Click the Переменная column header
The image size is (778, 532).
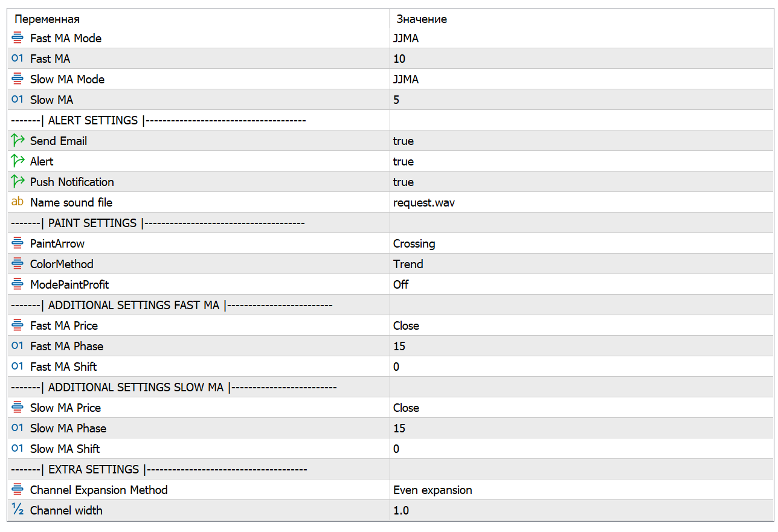(47, 19)
